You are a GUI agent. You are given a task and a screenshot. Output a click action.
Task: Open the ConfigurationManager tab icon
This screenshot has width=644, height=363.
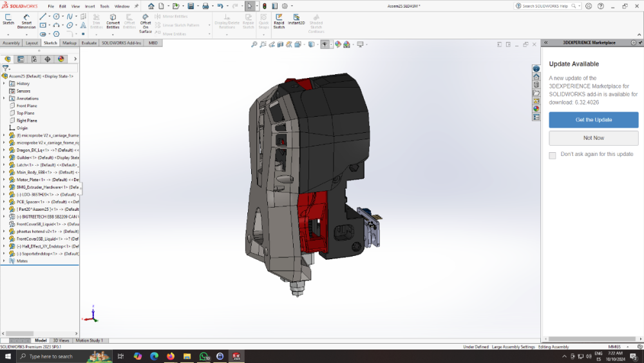[x=34, y=59]
